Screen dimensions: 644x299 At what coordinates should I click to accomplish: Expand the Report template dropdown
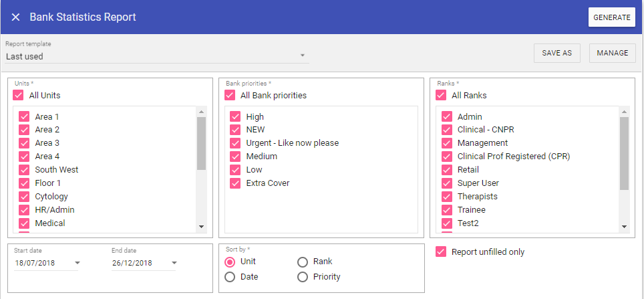(302, 56)
